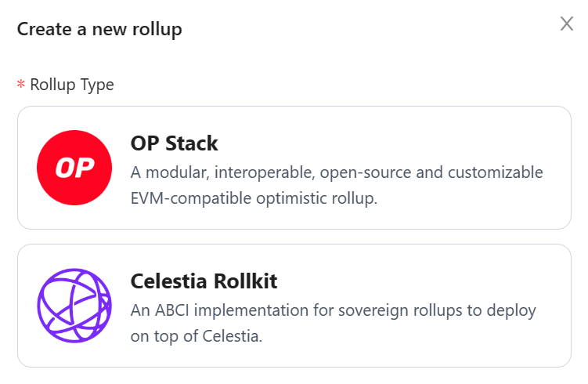Click the text 'EVM-compatible optimistic rollup.'
Screen dimensions: 588x384
point(254,198)
